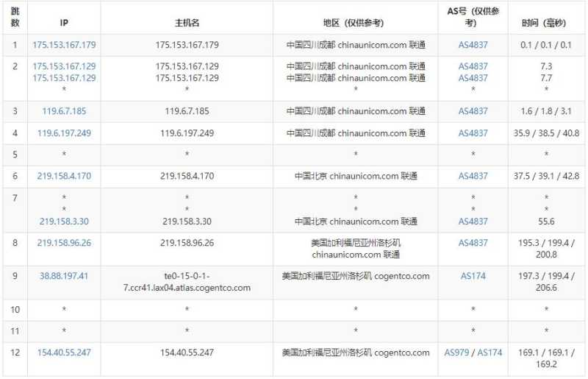The height and width of the screenshot is (379, 588).
Task: Open the AS174 link in hop 9 row
Action: [x=473, y=276]
